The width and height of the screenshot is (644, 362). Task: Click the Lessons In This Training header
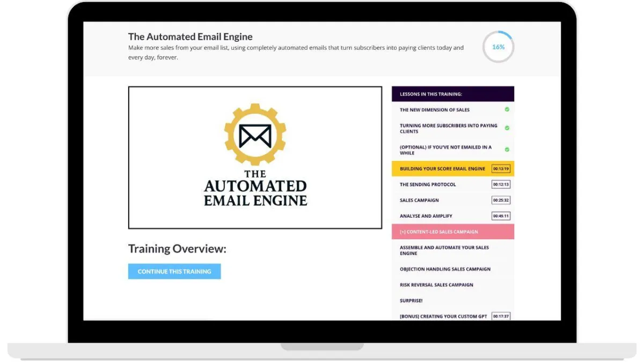coord(453,94)
